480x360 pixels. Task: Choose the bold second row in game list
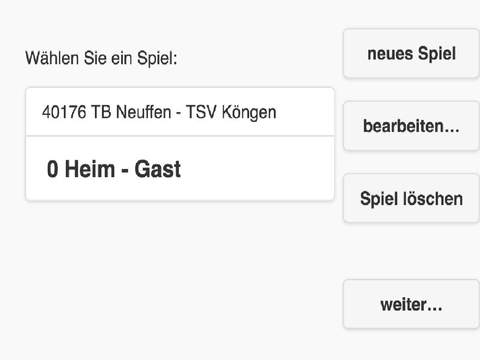[x=180, y=169]
